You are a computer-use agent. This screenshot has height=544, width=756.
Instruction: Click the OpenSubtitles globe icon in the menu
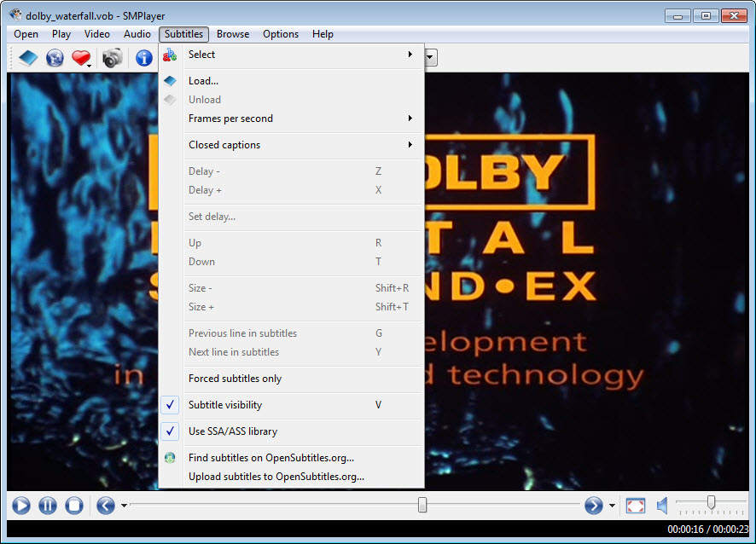point(170,458)
